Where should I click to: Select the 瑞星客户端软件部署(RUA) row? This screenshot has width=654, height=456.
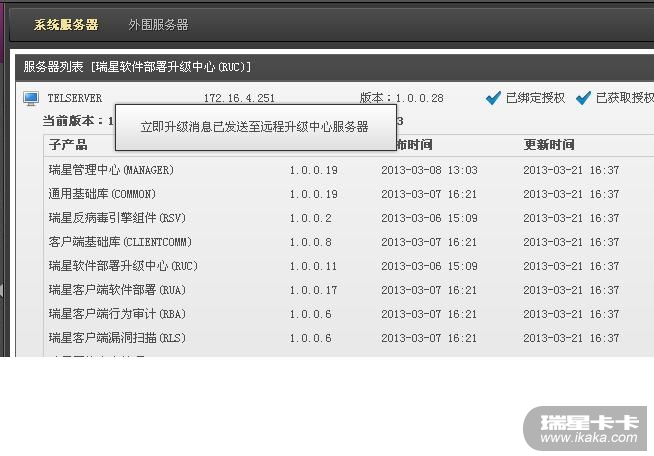coord(349,290)
